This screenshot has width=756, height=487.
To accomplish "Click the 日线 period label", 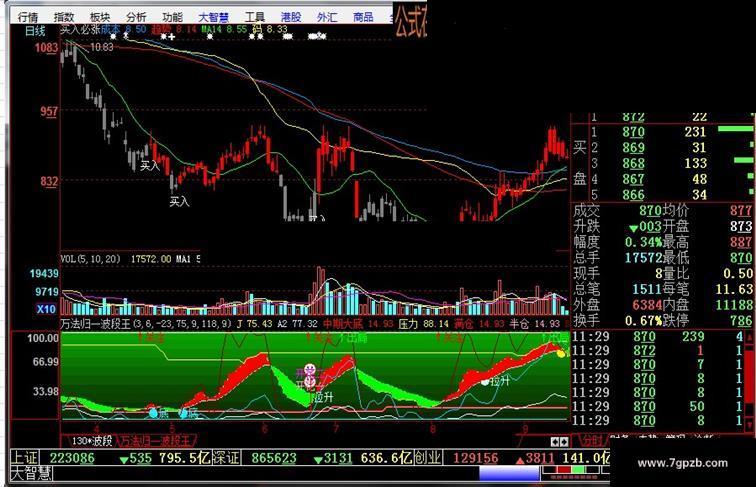I will 35,31.
